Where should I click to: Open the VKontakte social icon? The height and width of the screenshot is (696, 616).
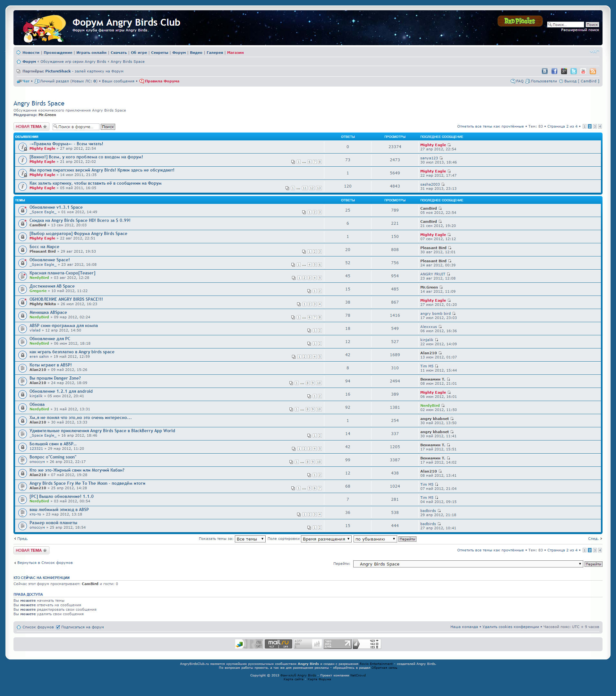(x=544, y=71)
